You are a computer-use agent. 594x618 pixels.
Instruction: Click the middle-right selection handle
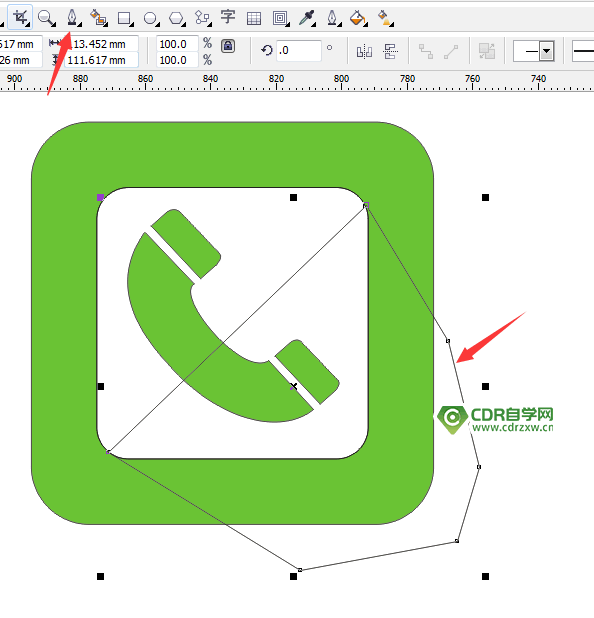(485, 387)
